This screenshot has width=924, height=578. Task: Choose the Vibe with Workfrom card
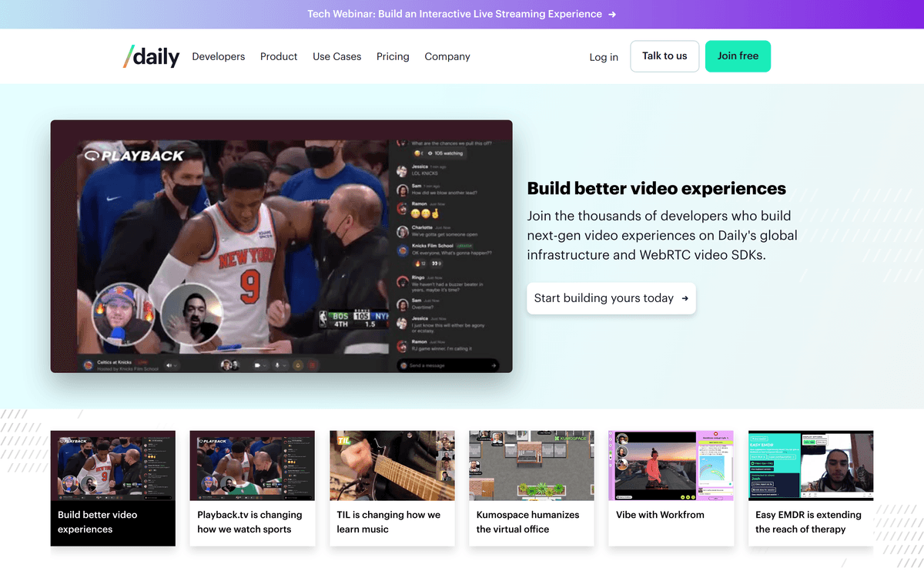tap(671, 488)
